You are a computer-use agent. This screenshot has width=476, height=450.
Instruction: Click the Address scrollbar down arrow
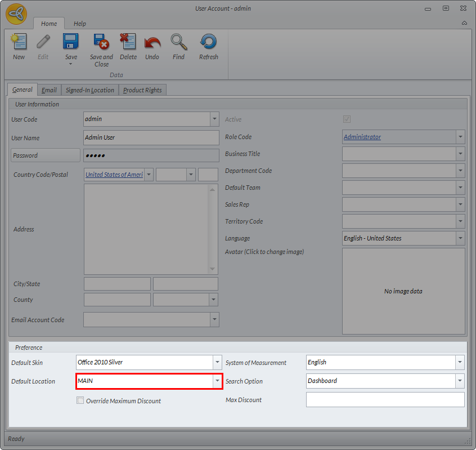click(212, 269)
